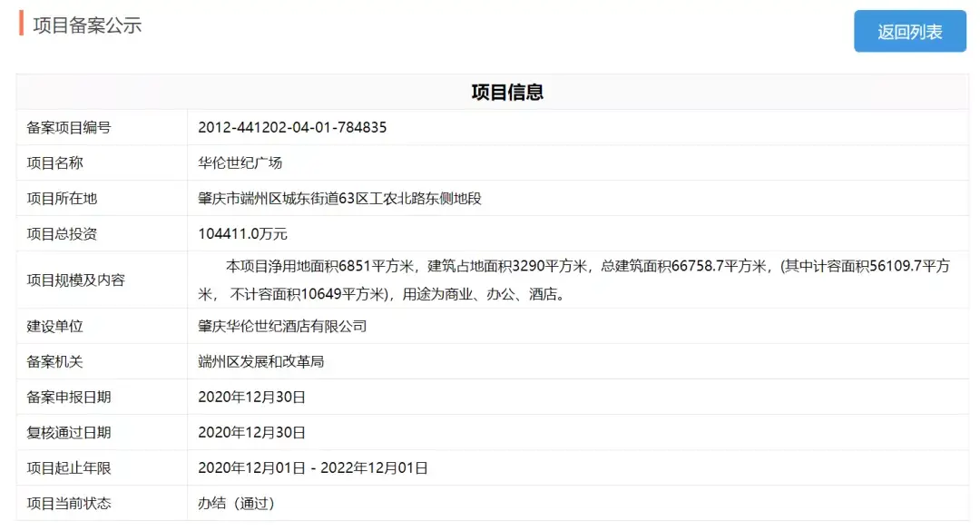Select the 备案申报日期 row label
980x531 pixels.
(69, 398)
